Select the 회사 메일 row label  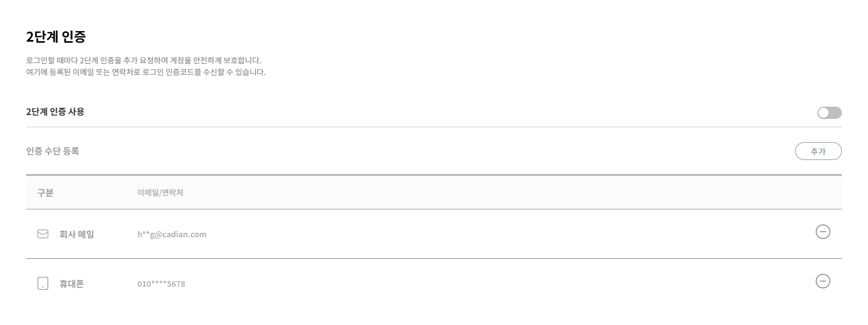[x=77, y=234]
